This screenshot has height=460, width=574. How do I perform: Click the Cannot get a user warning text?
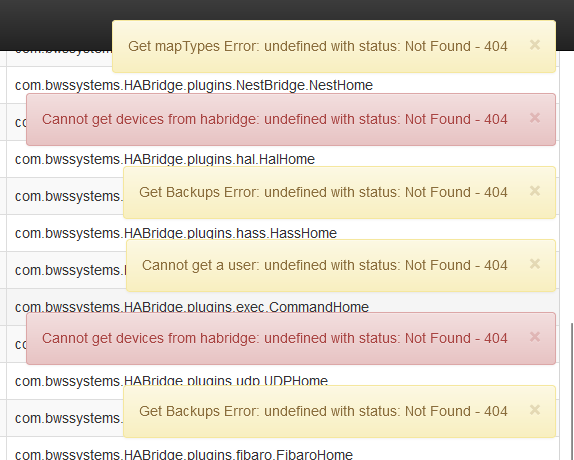pos(325,265)
